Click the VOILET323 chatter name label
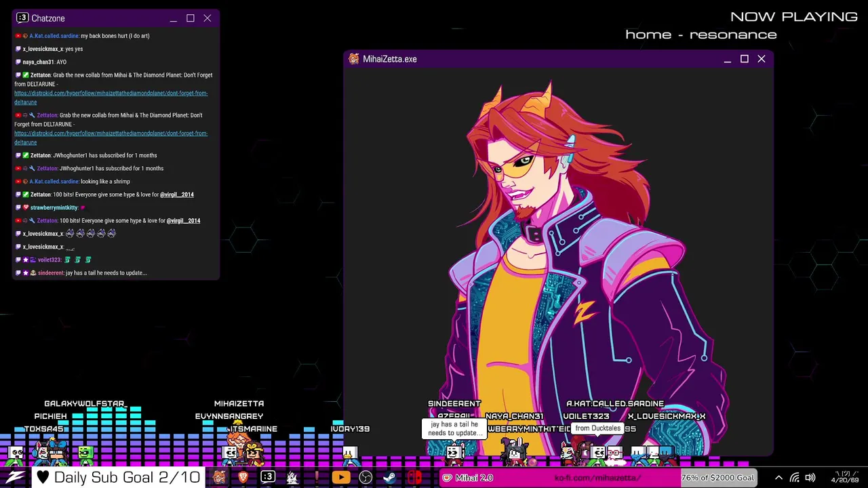This screenshot has width=868, height=488. click(x=586, y=416)
